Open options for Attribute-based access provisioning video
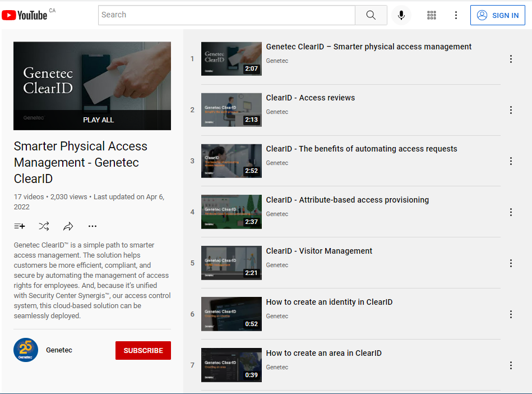The width and height of the screenshot is (532, 394). (x=511, y=212)
